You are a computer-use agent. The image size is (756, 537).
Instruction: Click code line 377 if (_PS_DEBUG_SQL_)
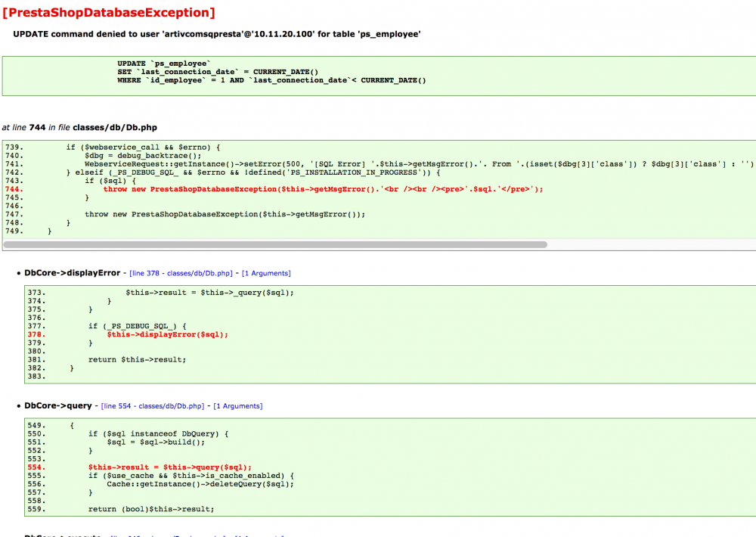pyautogui.click(x=138, y=326)
